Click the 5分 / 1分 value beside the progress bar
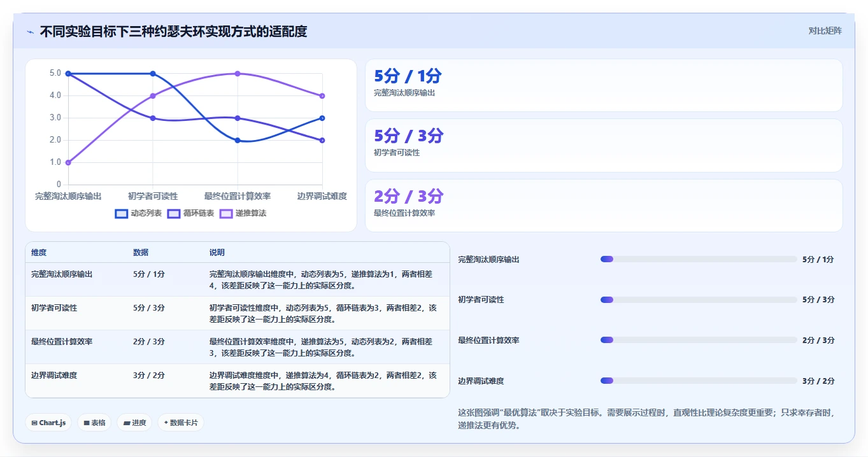 coord(818,259)
